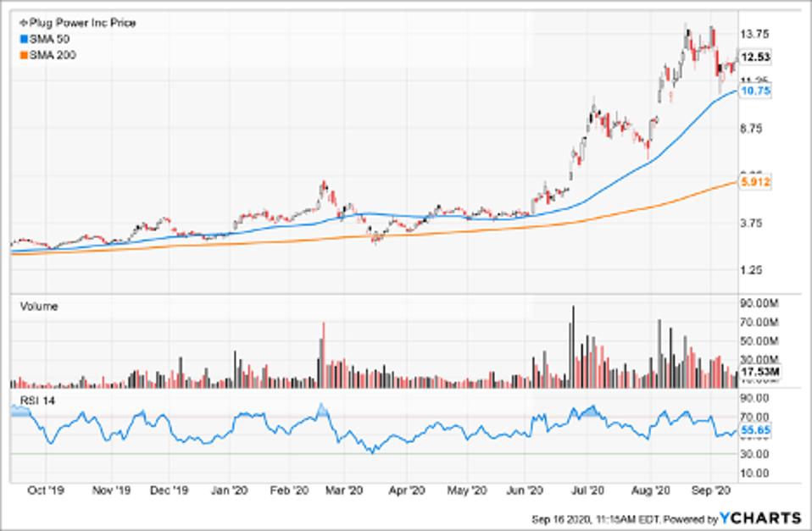812x531 pixels.
Task: Click the YCHARTS logo
Action: [x=761, y=517]
